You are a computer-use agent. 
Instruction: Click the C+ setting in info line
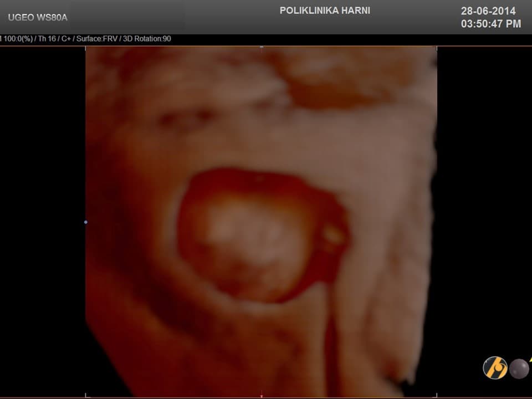pyautogui.click(x=65, y=39)
